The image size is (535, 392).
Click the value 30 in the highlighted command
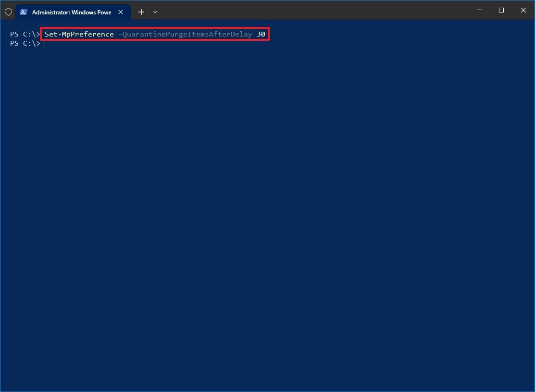coord(261,34)
